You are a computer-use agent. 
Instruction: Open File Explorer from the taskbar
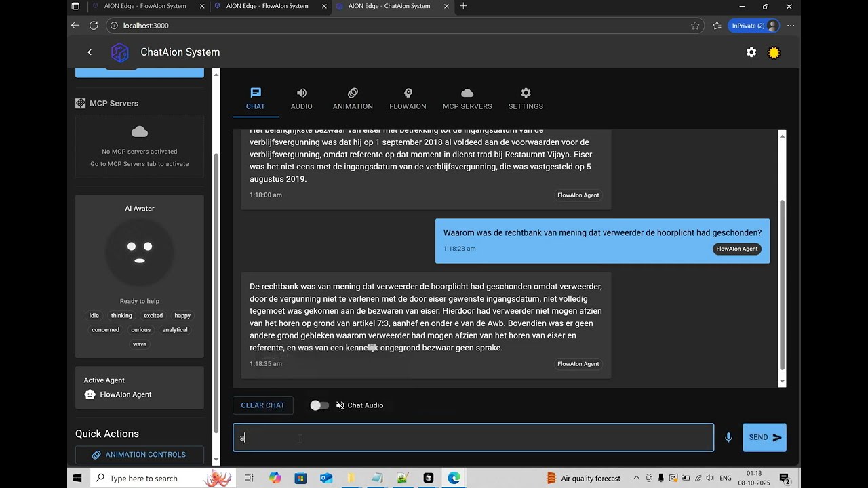click(351, 479)
